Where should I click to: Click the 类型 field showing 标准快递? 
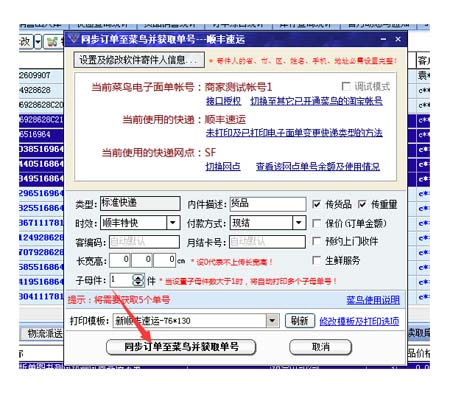pos(140,203)
